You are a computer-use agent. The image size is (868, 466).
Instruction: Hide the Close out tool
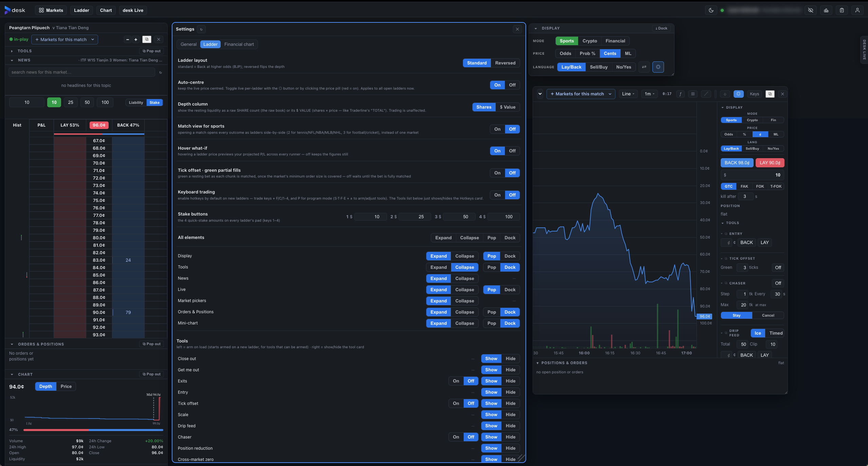(510, 358)
